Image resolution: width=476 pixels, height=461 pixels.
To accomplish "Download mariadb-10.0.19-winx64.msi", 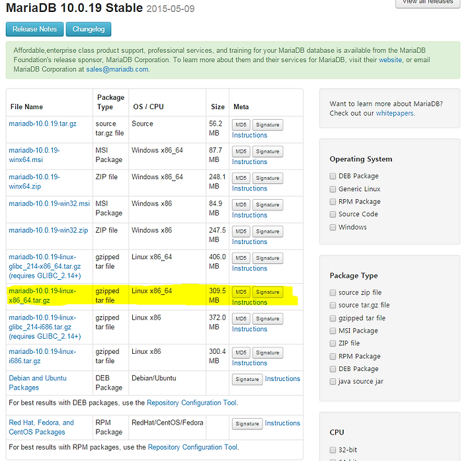I will click(x=34, y=155).
